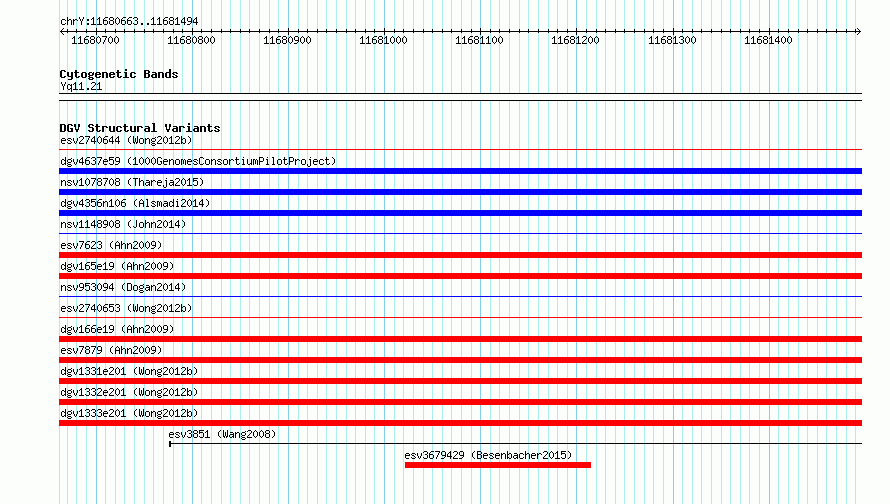Open esv7623 (Ahn2009) variant label

click(111, 245)
